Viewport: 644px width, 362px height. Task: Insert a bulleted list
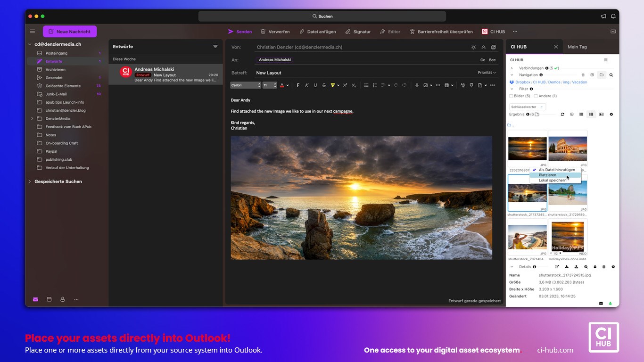click(366, 85)
